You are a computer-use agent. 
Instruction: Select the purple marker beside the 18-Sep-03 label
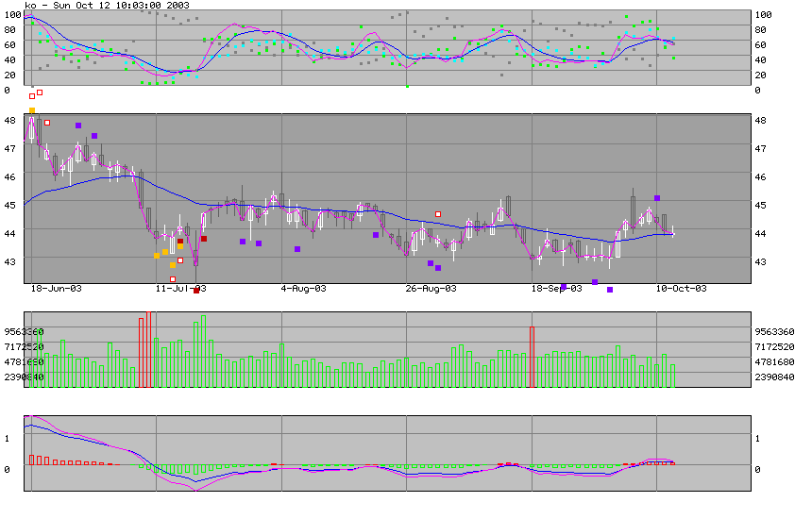click(564, 287)
